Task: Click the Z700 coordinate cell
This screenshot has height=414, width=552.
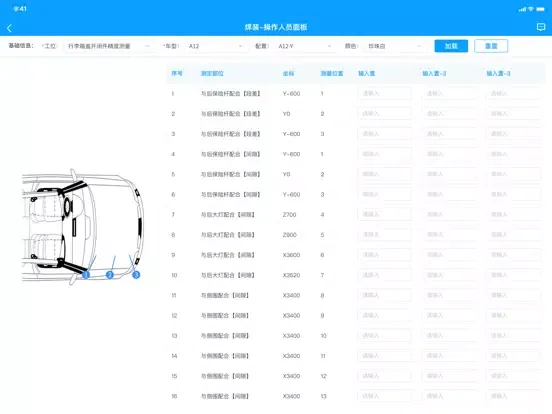Action: [x=289, y=215]
